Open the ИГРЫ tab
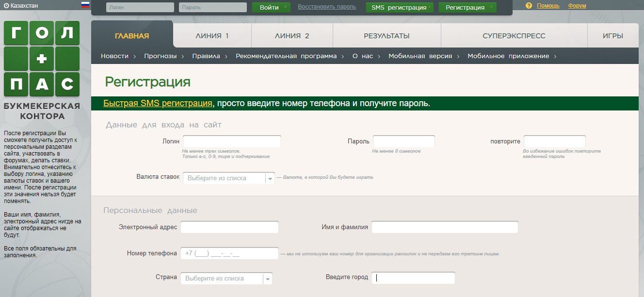 (613, 36)
